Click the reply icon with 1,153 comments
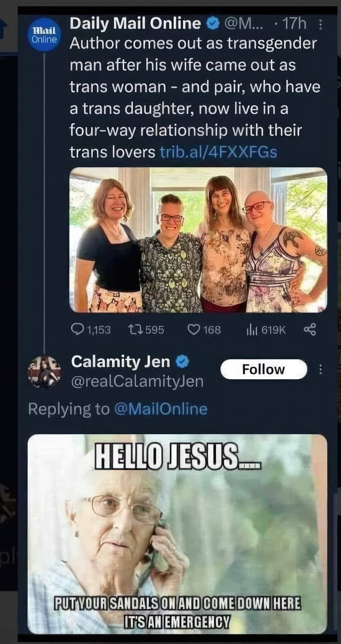 tap(76, 330)
